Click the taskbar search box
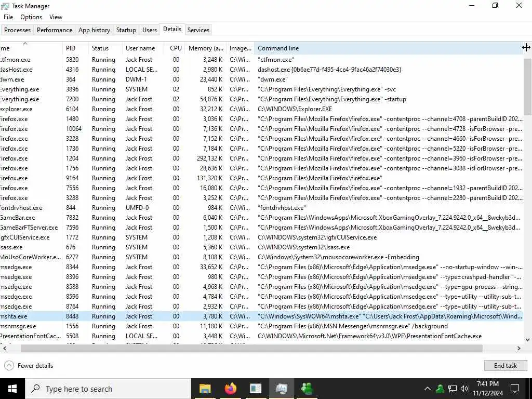 (108, 389)
